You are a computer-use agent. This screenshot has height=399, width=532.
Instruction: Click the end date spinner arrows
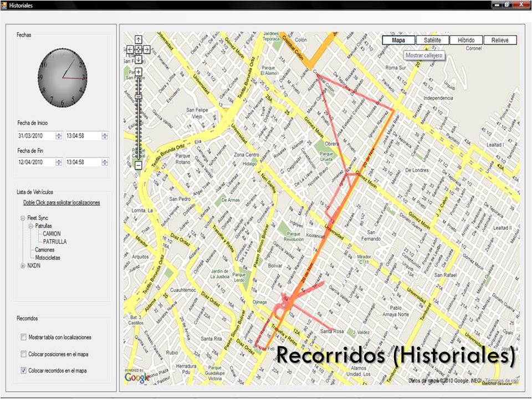[x=59, y=162]
